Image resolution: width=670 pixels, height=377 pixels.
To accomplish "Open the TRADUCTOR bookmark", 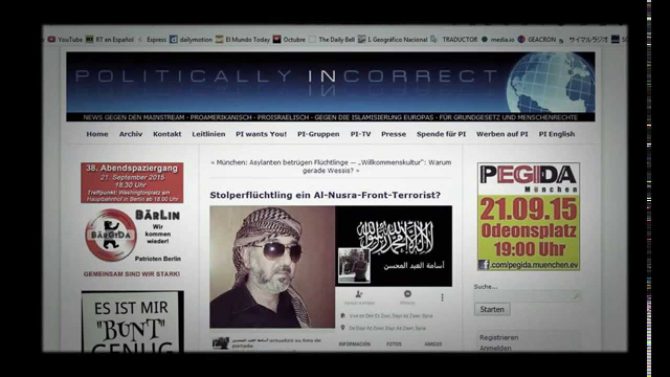I will click(x=454, y=39).
